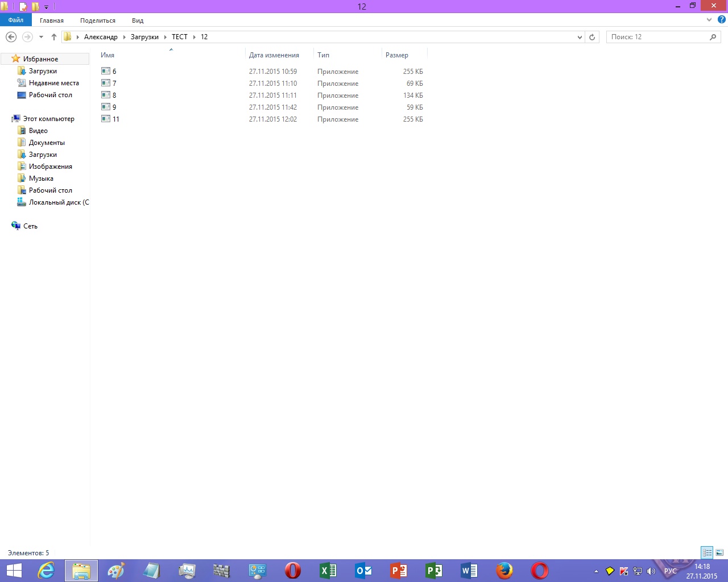Expand the ribbon with the chevron arrow
Image resolution: width=728 pixels, height=582 pixels.
click(x=709, y=20)
